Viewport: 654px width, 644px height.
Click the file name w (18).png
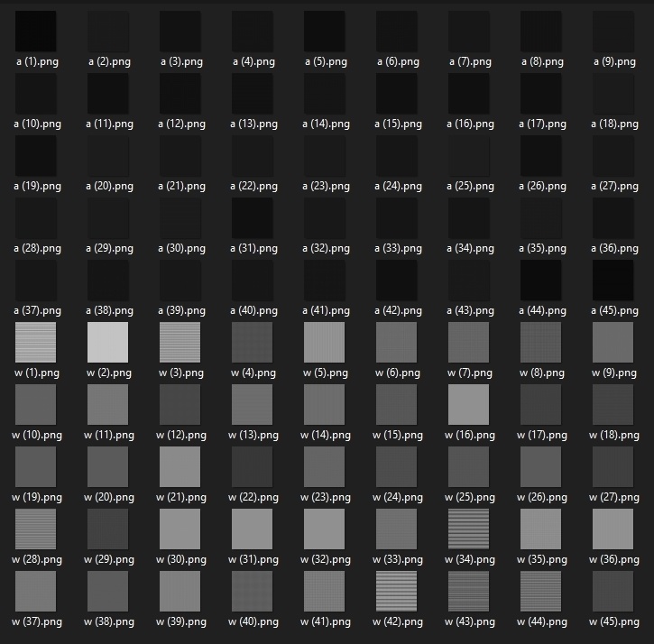614,435
